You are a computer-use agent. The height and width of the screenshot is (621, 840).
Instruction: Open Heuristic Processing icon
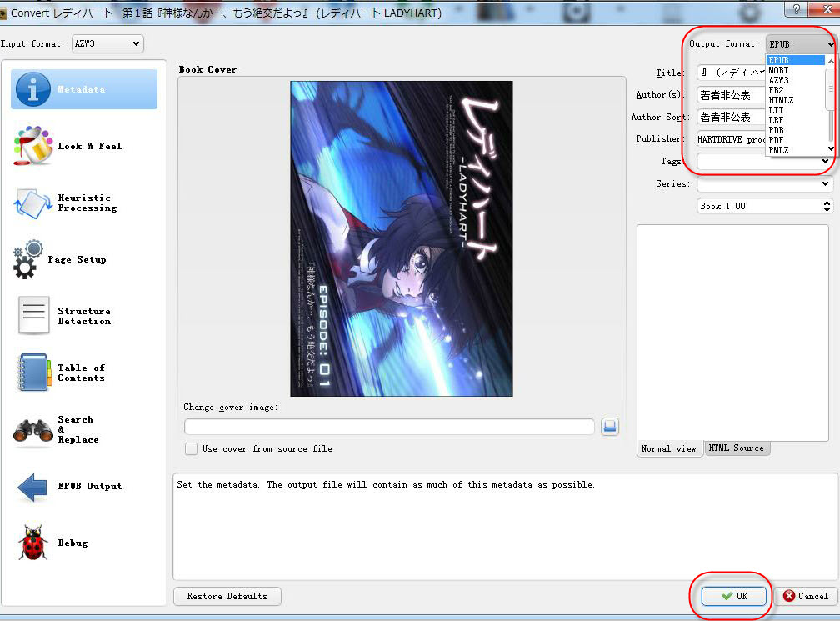click(x=33, y=203)
